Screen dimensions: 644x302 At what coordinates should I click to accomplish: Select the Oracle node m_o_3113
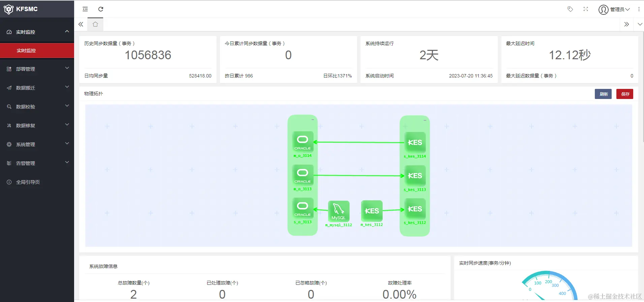pos(302,175)
